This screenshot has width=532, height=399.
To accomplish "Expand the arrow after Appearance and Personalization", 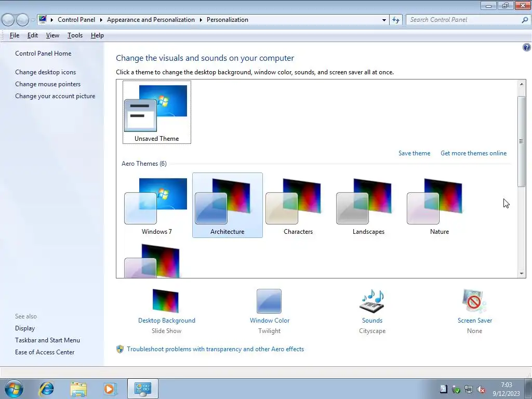I will coord(201,20).
